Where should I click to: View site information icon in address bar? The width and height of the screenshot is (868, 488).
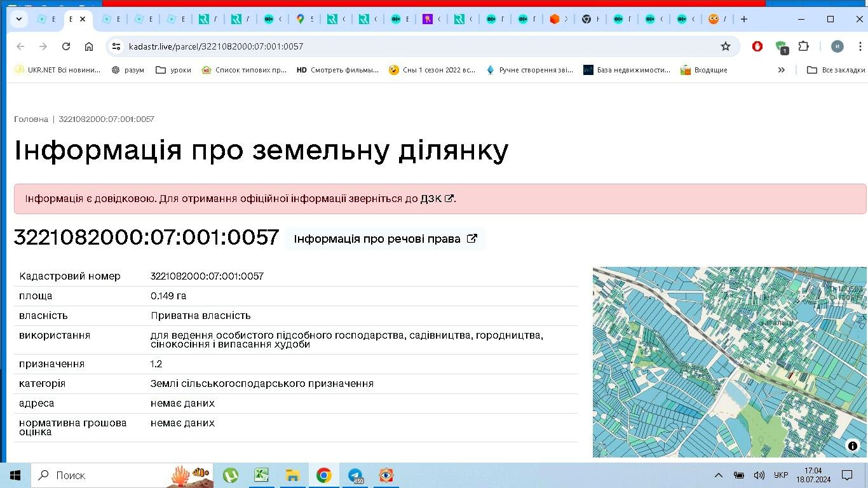tap(116, 46)
